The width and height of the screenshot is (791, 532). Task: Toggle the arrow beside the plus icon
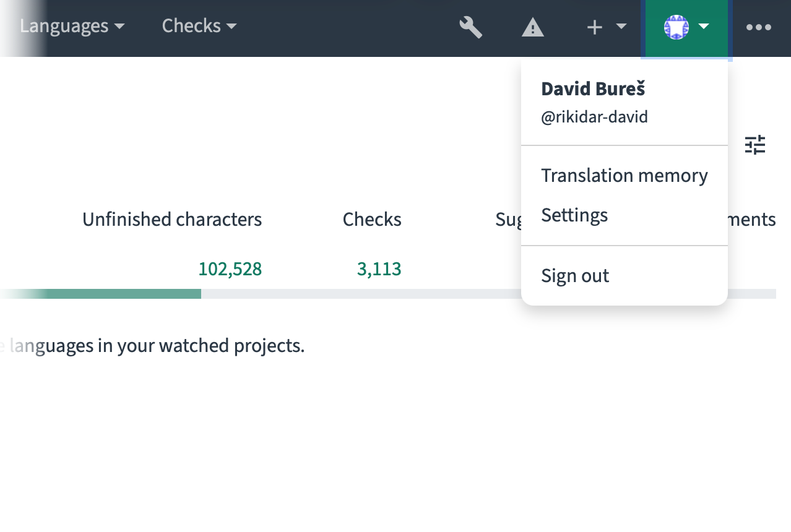click(621, 27)
